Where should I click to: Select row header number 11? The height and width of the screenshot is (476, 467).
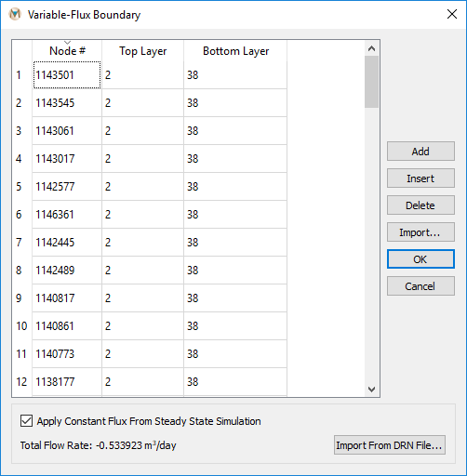(22, 354)
